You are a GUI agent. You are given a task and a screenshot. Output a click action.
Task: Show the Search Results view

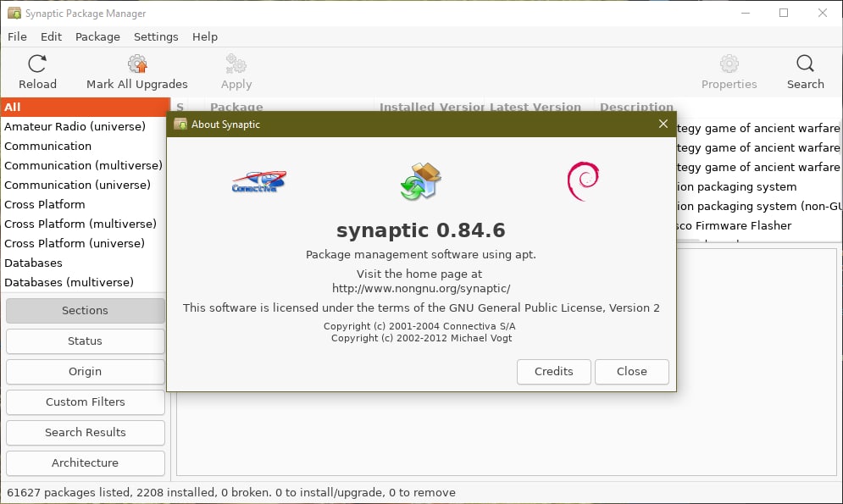(x=85, y=433)
